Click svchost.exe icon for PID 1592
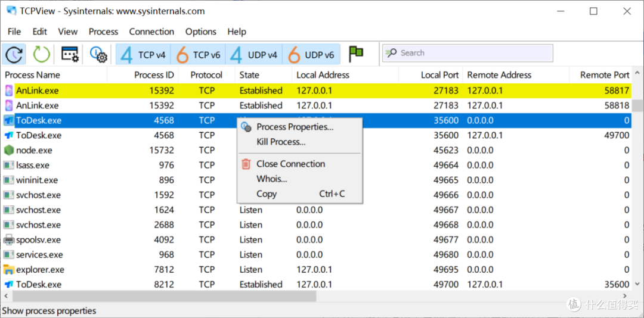This screenshot has height=318, width=644. (x=8, y=195)
